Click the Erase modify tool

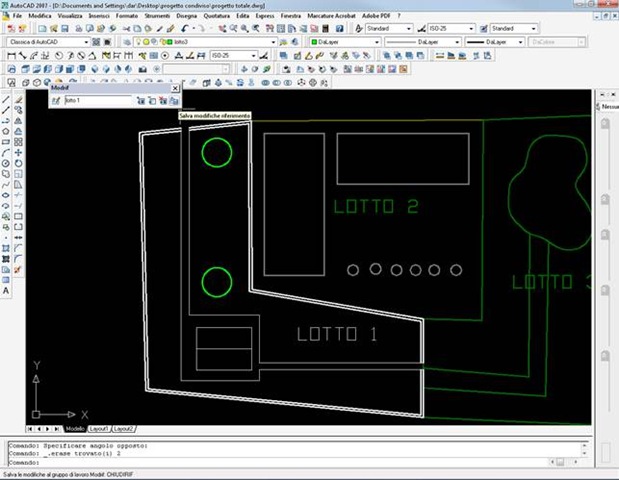point(19,100)
